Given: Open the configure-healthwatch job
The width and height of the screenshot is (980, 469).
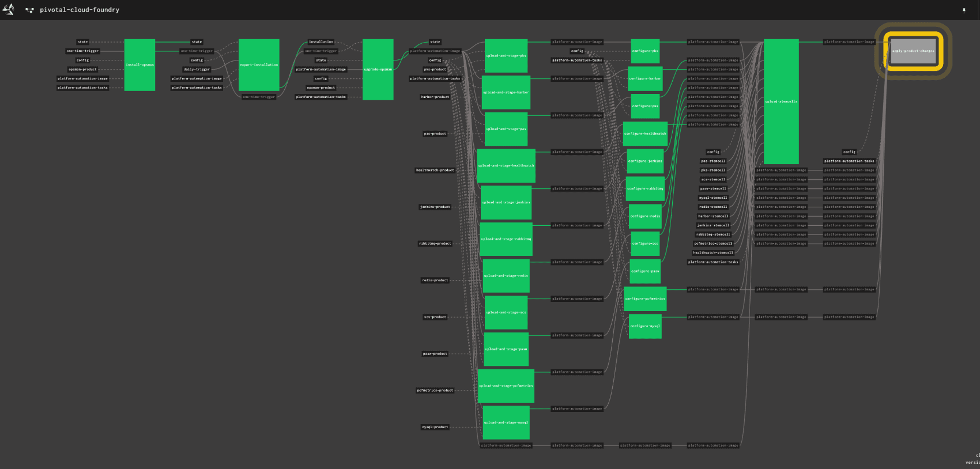Looking at the screenshot, I should point(644,134).
